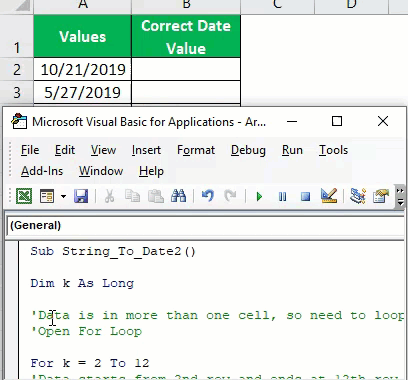Select Excel cell containing 10/21/2019
Viewport: 408px width, 380px height.
[83, 69]
